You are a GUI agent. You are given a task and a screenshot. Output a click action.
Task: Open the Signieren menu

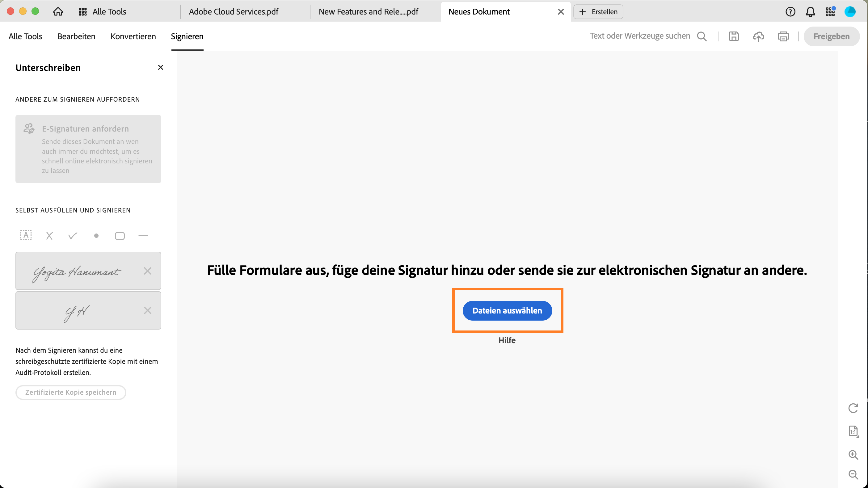[x=187, y=36]
